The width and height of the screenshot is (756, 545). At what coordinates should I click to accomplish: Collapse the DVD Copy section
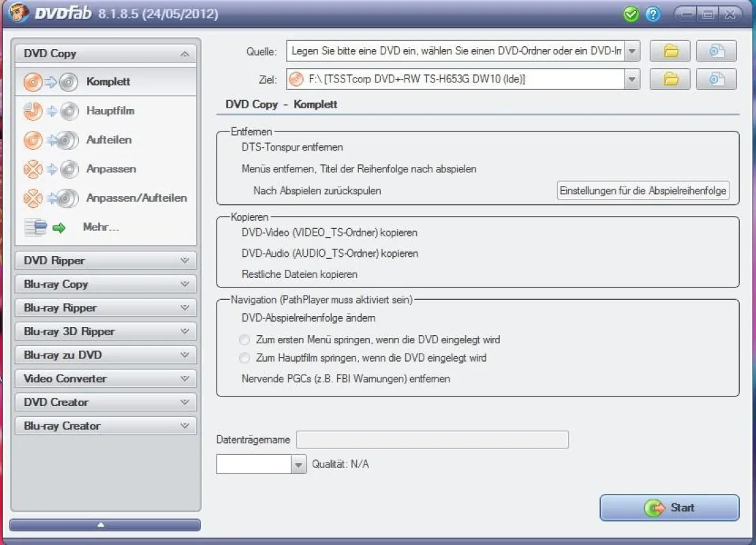point(106,54)
